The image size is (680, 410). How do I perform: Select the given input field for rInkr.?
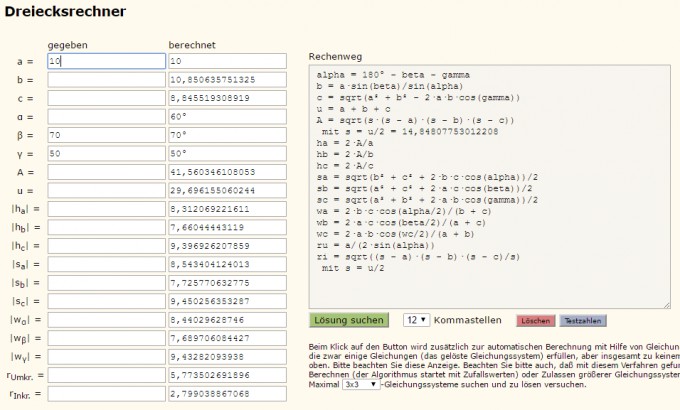pos(106,394)
